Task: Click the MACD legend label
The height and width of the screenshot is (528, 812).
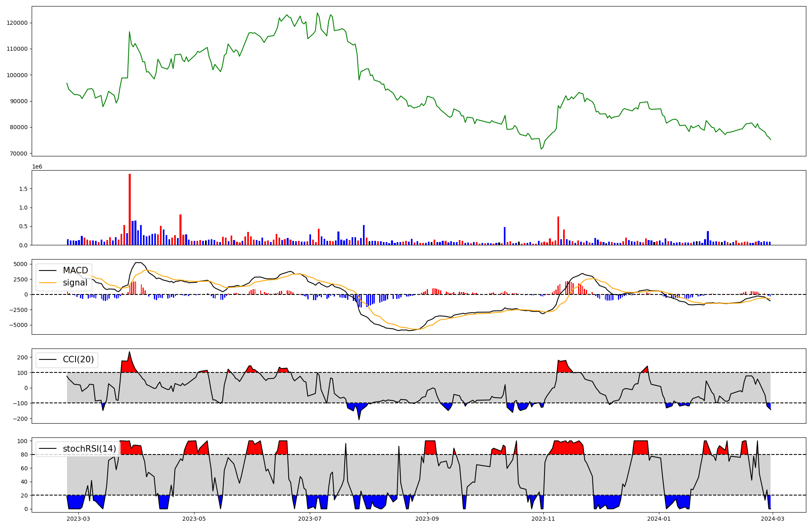Action: (x=75, y=270)
